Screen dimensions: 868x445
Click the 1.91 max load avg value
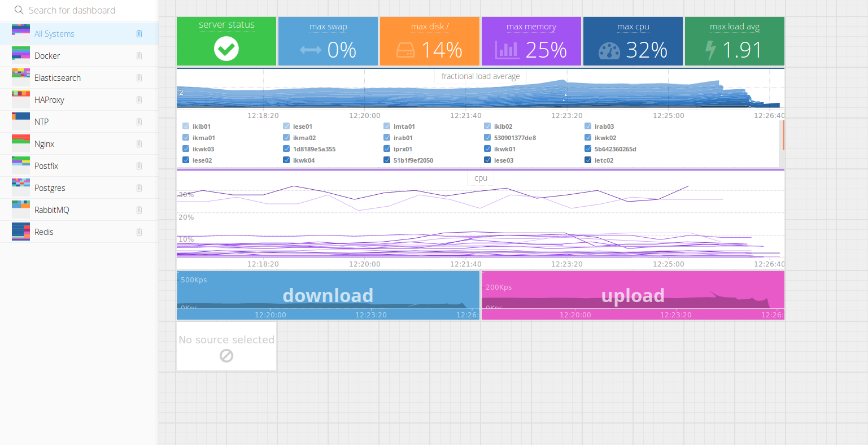tap(743, 50)
